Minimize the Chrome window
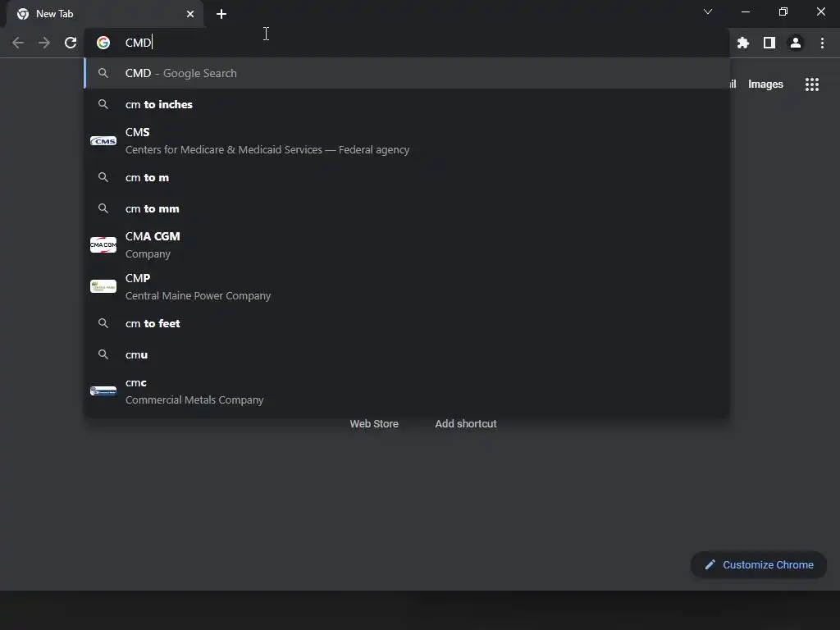 tap(745, 11)
